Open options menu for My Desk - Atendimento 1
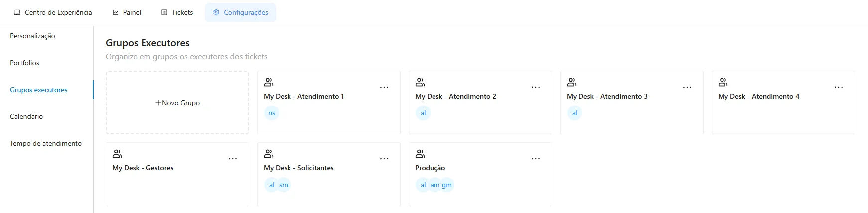The image size is (868, 213). tap(384, 87)
